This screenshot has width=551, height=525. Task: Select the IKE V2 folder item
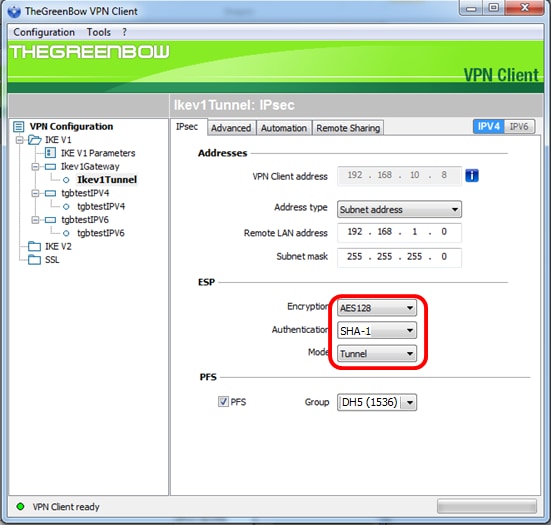(x=58, y=246)
